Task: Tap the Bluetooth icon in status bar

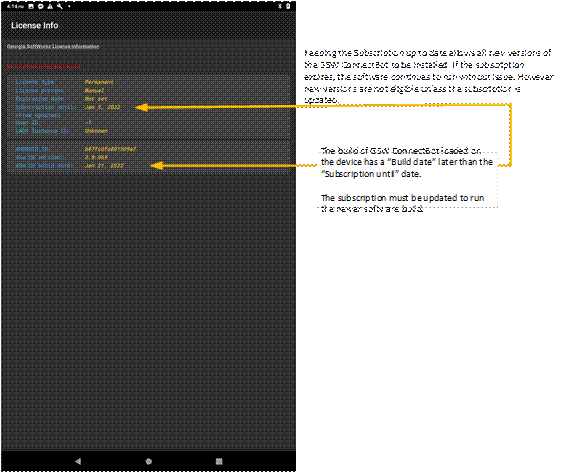Action: [x=280, y=6]
